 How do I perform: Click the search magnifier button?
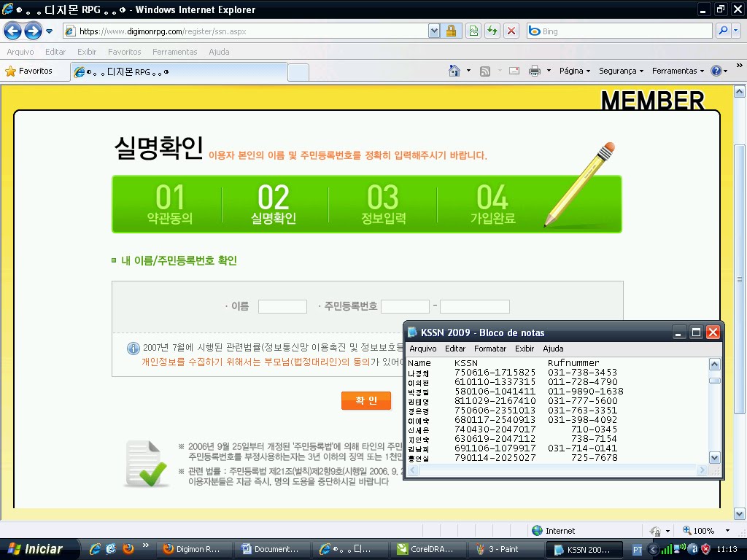pos(723,31)
